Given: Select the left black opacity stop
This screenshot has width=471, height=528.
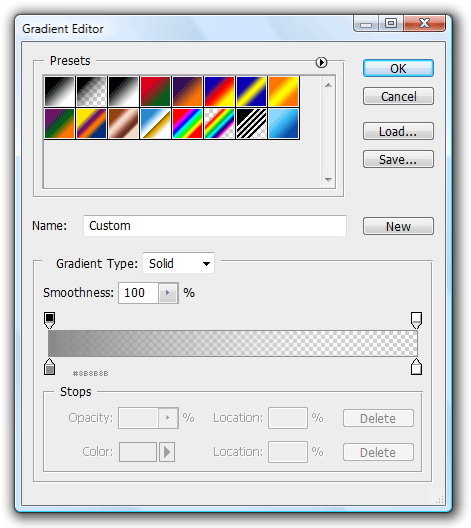Looking at the screenshot, I should [49, 320].
